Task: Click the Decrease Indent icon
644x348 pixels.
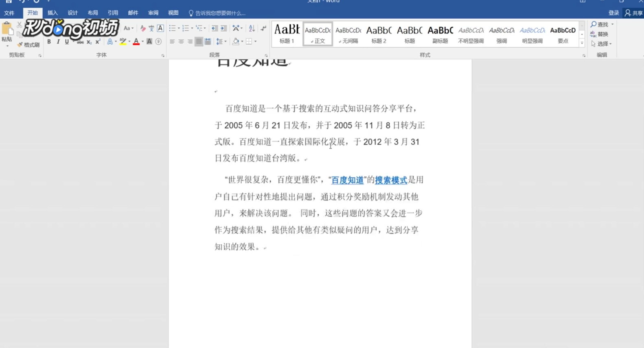Action: point(215,28)
